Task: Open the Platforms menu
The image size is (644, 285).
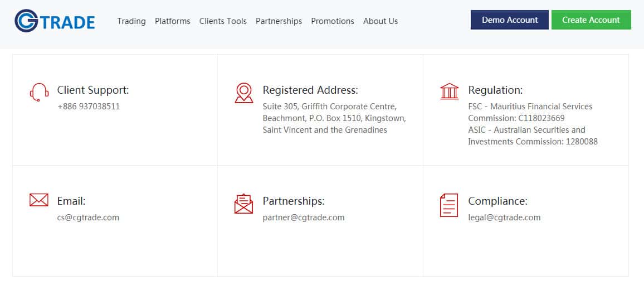Action: 173,21
